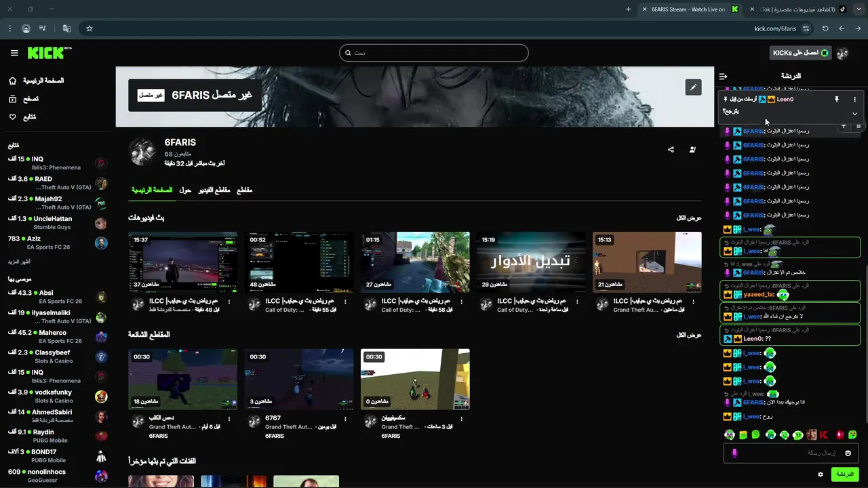Collapse the chat panel with the arrow icon

pyautogui.click(x=723, y=76)
